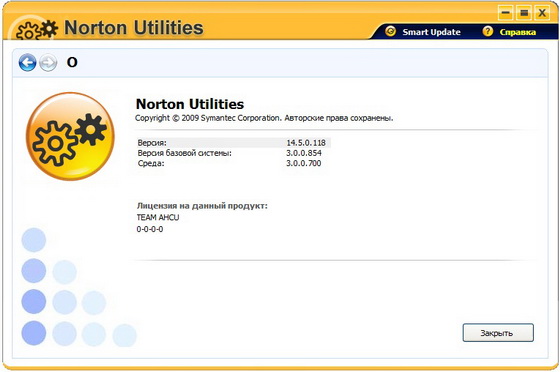Click the grayed forward arrow button
This screenshot has height=372, width=560.
(48, 63)
